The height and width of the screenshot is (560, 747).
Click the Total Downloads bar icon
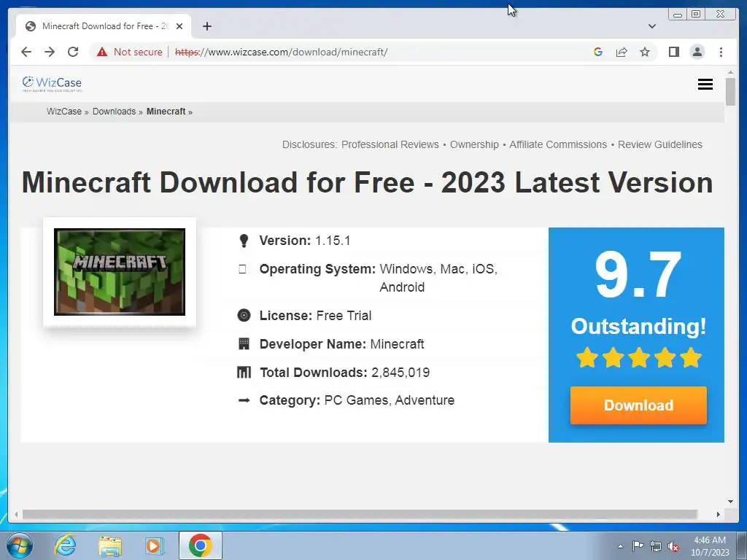(x=244, y=373)
